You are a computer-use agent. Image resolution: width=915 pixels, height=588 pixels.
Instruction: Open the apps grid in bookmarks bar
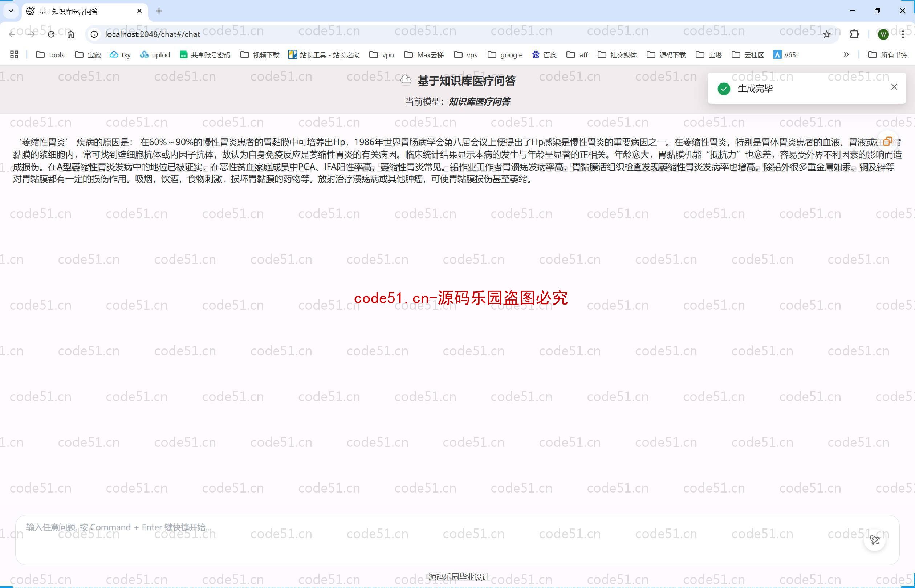[14, 54]
